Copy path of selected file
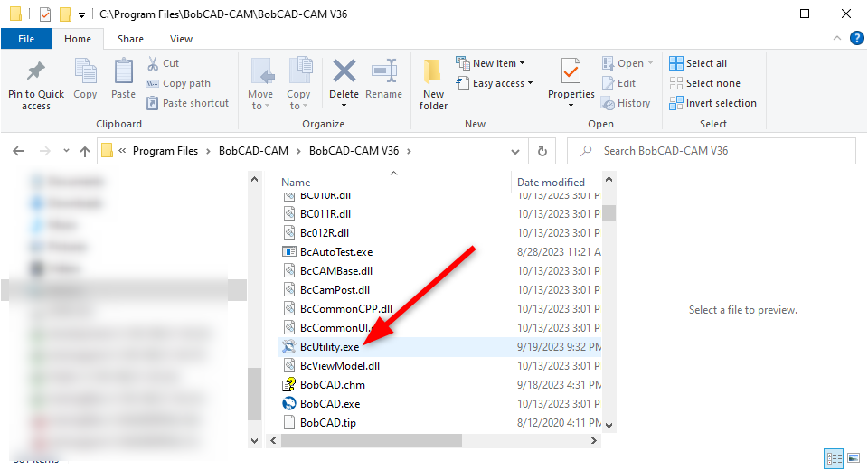The height and width of the screenshot is (470, 868). click(x=178, y=83)
